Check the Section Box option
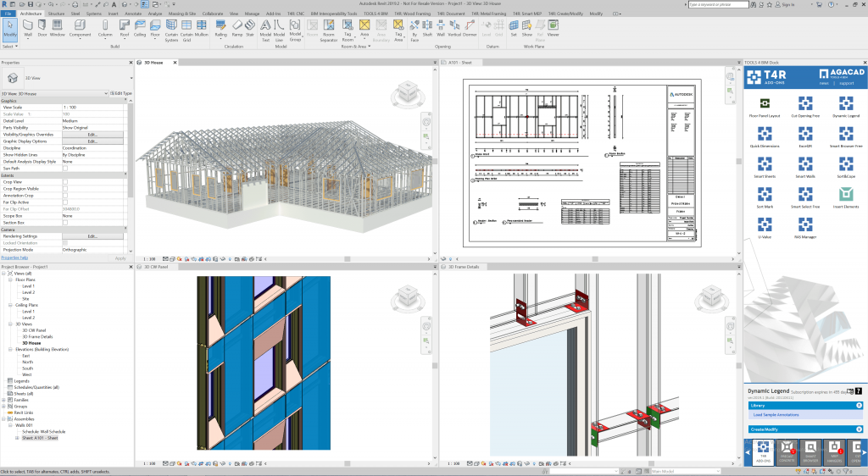The image size is (868, 476). 64,223
